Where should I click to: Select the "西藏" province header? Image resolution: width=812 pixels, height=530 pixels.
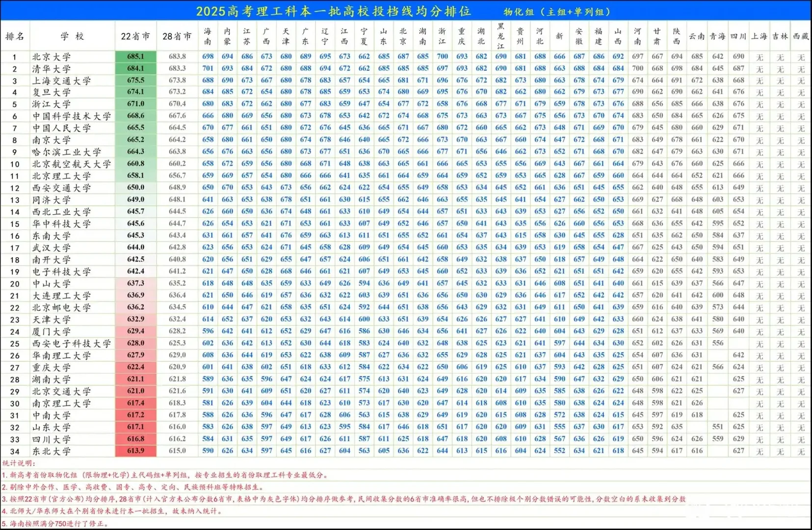[801, 36]
